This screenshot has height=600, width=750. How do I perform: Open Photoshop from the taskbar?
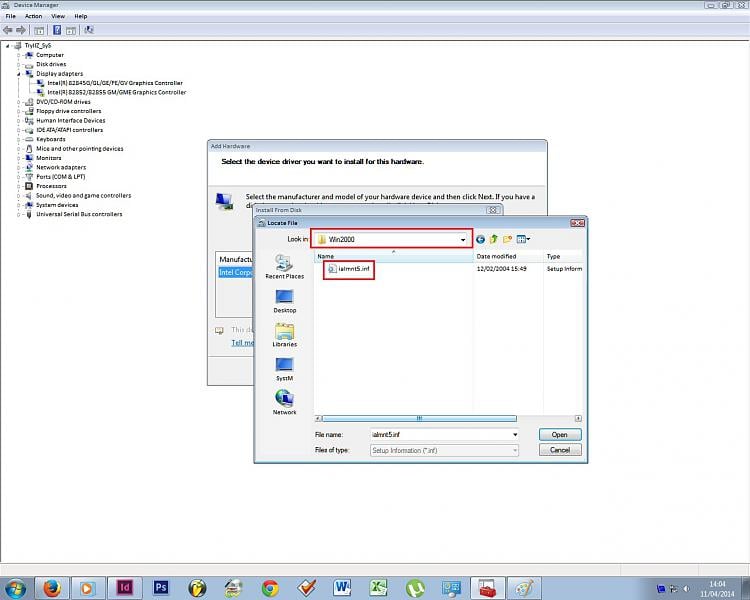(161, 588)
